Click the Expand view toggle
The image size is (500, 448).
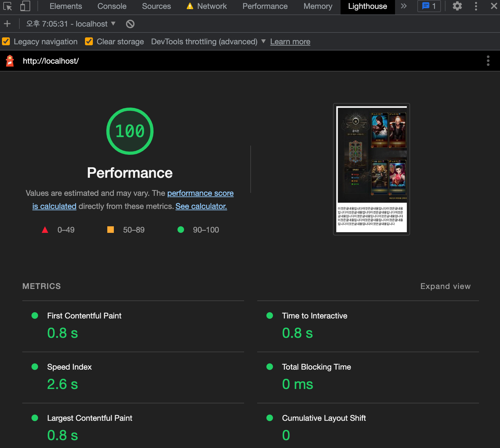coord(446,286)
